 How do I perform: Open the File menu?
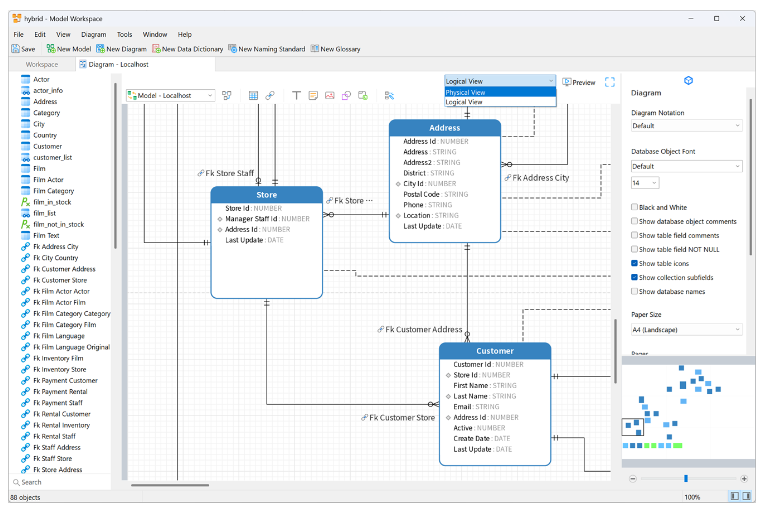pyautogui.click(x=18, y=34)
